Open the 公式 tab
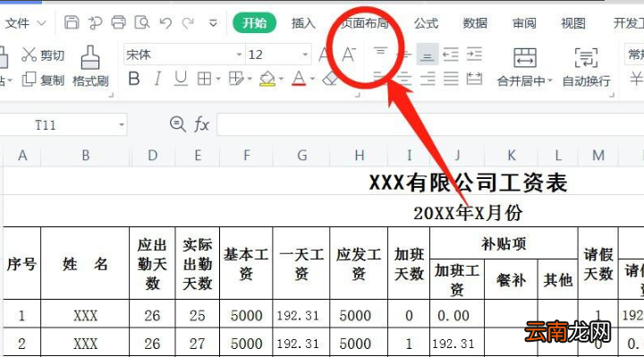Image resolution: width=644 pixels, height=357 pixels. [x=426, y=23]
